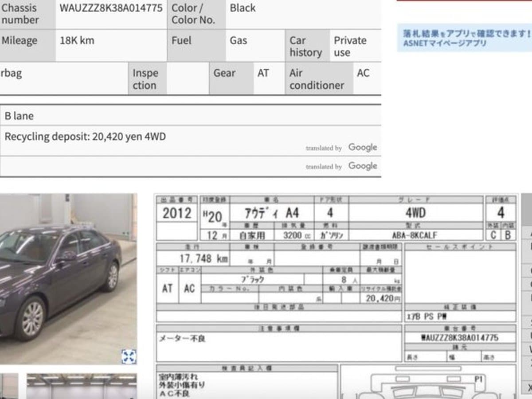Select chassis number WAUZZZ8K38A014775 in the top table
The width and height of the screenshot is (532, 399).
pos(111,8)
